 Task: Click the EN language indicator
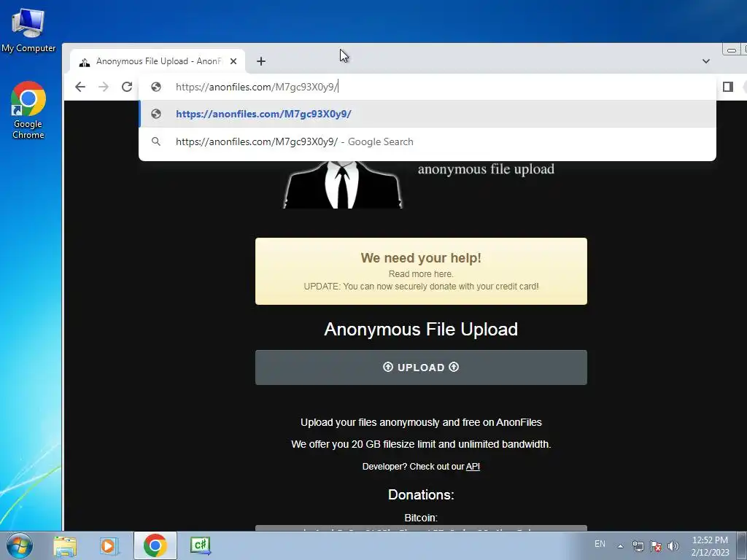[600, 544]
